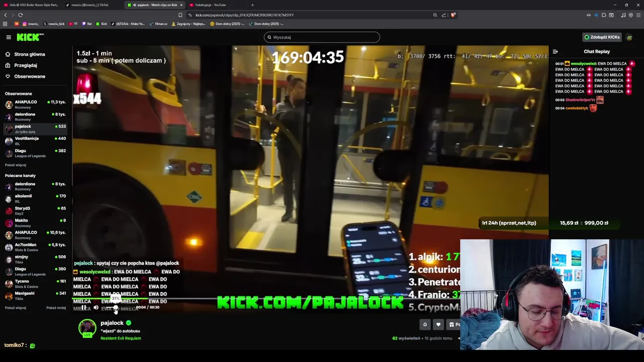
Task: Open Tyceno Slots & Casino channel
Action: coord(35,283)
